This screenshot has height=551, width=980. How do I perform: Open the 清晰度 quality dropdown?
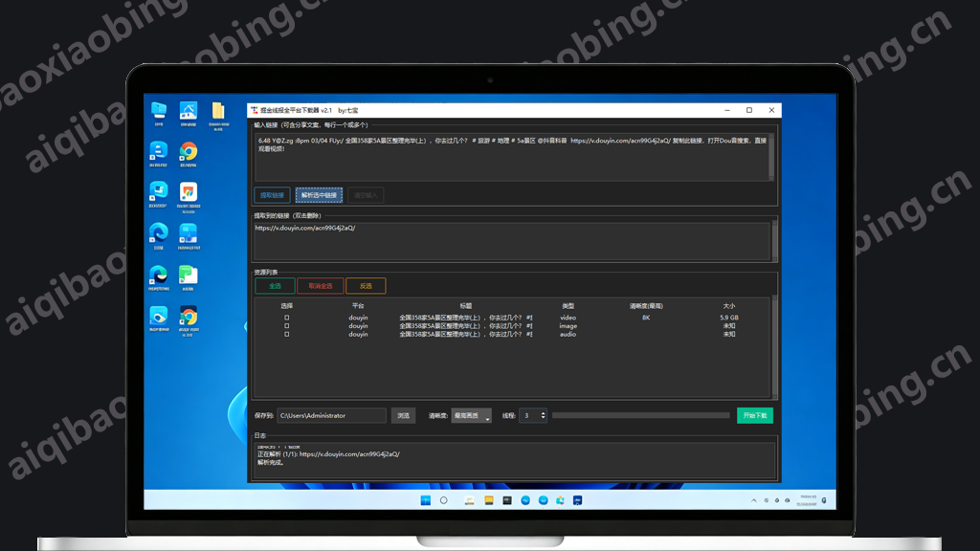471,415
